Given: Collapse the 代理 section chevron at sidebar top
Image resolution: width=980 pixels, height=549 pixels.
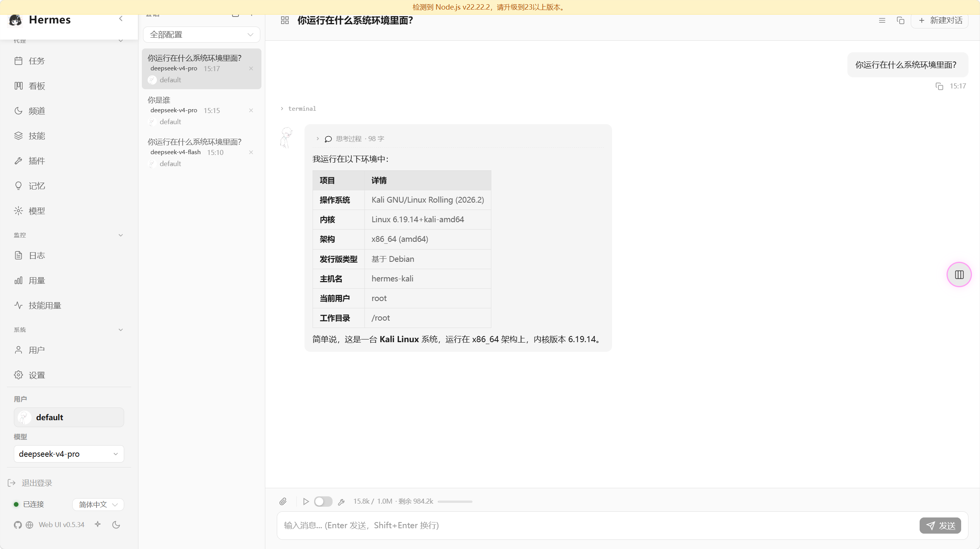Looking at the screenshot, I should click(x=121, y=40).
